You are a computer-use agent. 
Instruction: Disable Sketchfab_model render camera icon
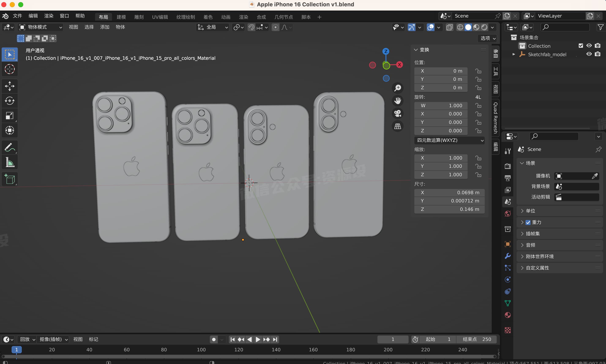[598, 54]
